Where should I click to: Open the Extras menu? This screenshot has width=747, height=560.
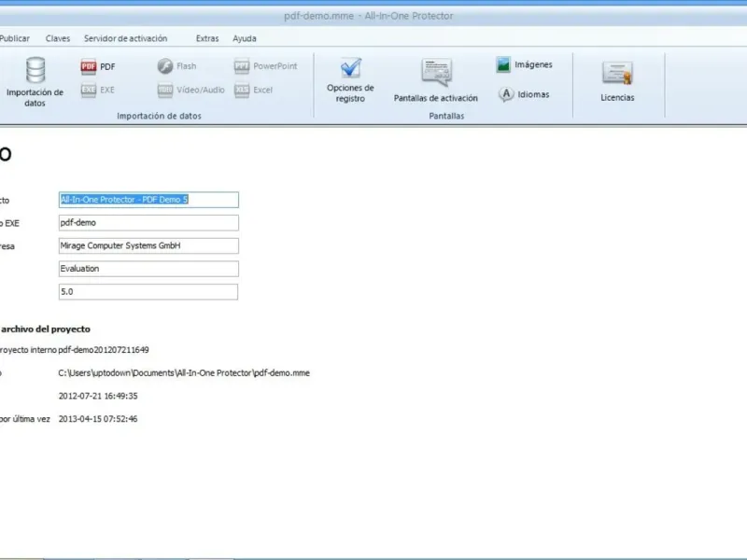[207, 38]
